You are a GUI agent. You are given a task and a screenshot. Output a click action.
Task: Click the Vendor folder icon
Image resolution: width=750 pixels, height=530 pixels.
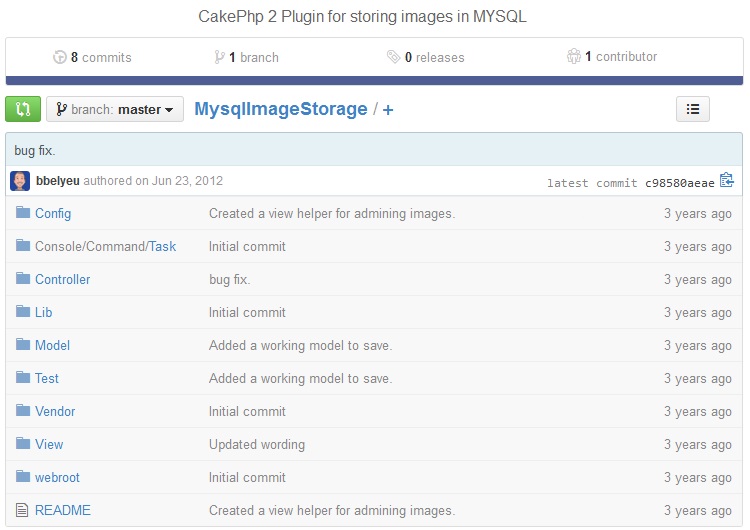click(x=22, y=410)
